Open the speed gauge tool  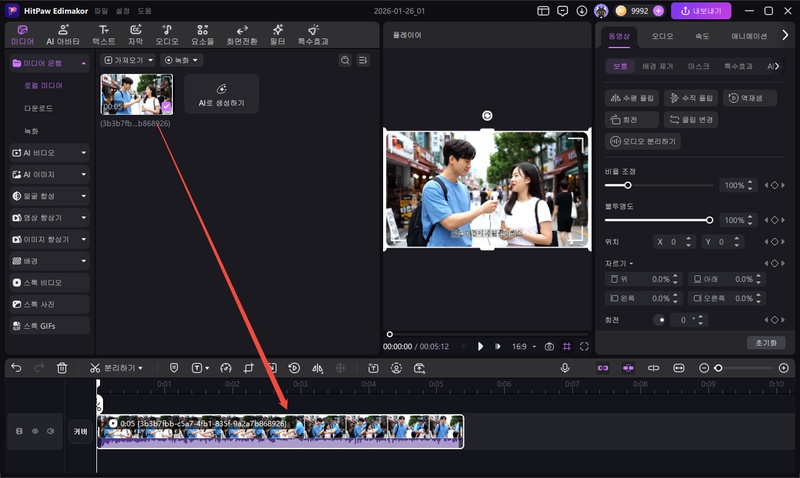tap(226, 368)
